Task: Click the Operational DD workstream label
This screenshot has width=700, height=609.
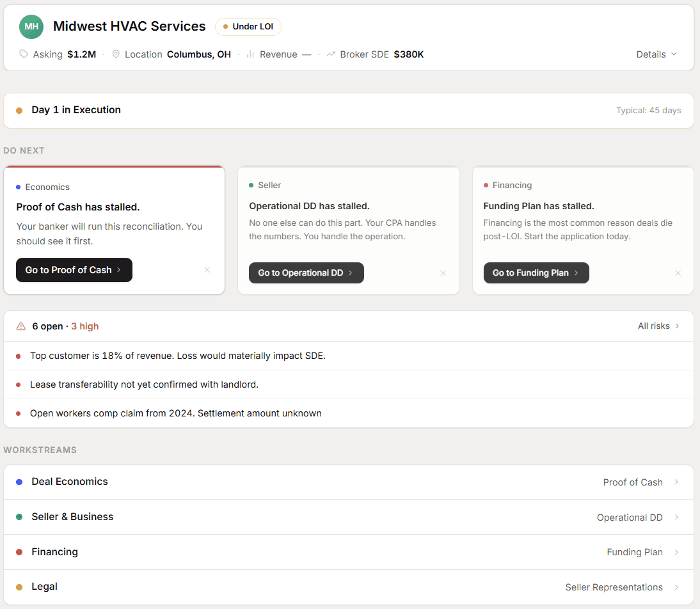Action: 630,518
